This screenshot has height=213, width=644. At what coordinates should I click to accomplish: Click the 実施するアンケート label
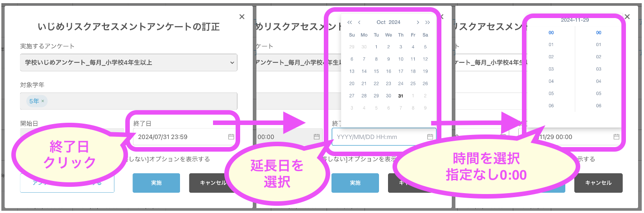click(x=47, y=46)
